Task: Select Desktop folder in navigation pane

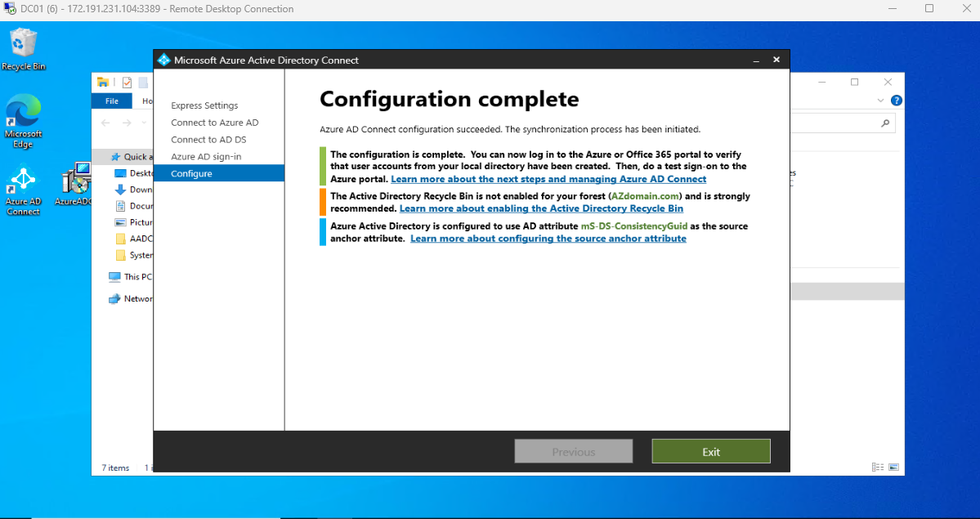Action: pyautogui.click(x=134, y=173)
